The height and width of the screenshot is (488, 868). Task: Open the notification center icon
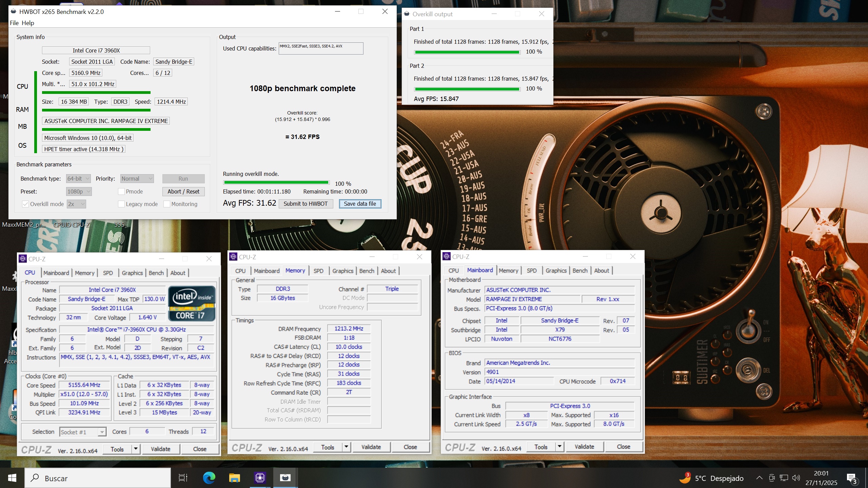851,478
